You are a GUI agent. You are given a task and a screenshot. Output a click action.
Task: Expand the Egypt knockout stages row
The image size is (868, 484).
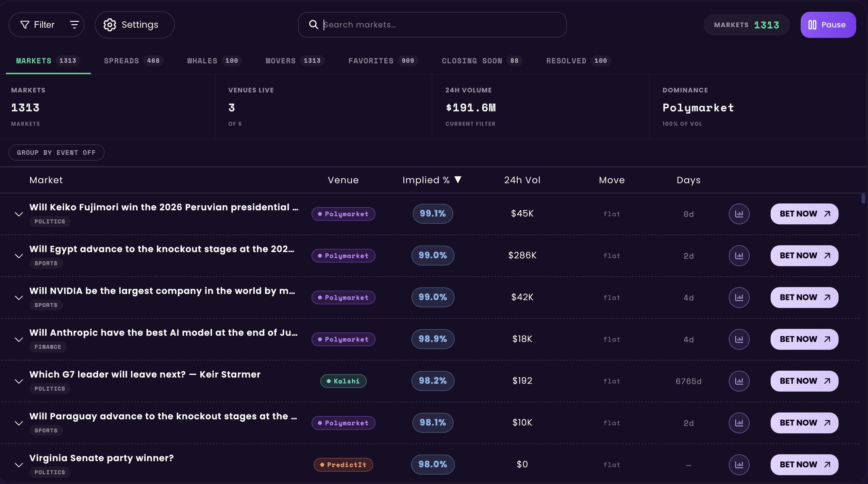coord(19,256)
